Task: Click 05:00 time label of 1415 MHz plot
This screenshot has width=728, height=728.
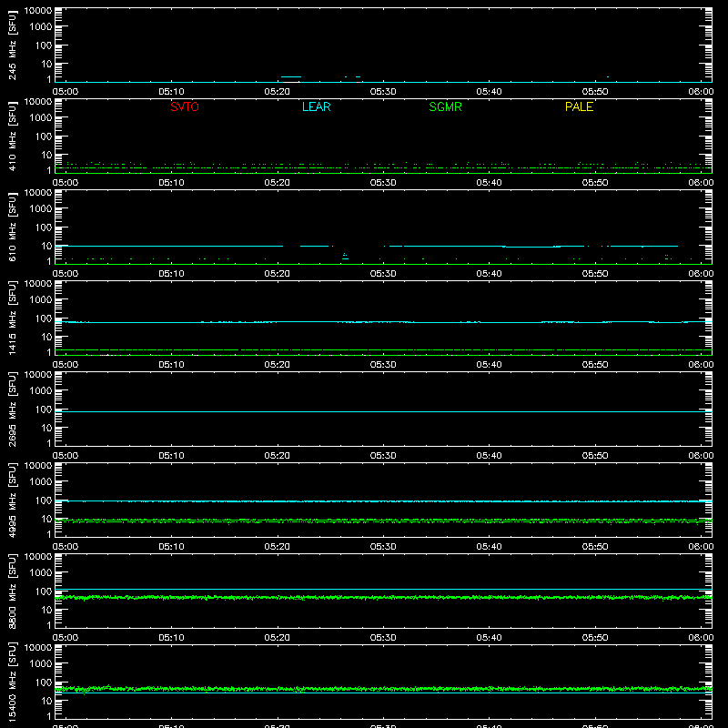Action: (66, 365)
